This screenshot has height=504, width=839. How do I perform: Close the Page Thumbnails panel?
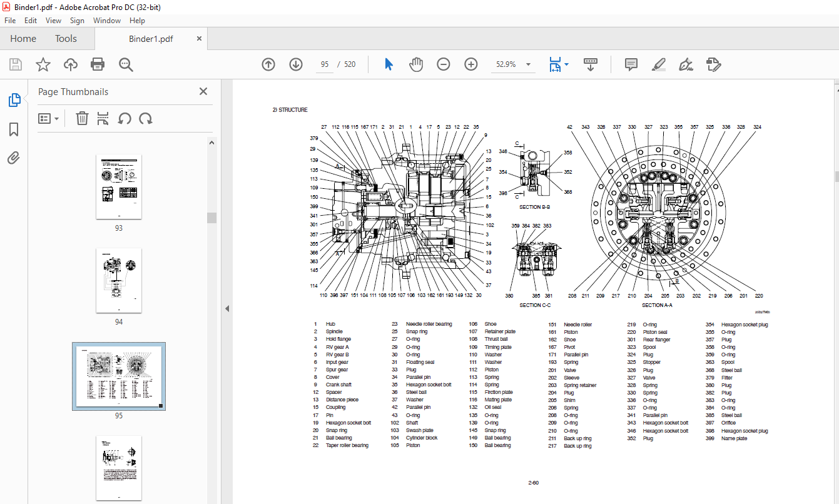[x=203, y=91]
